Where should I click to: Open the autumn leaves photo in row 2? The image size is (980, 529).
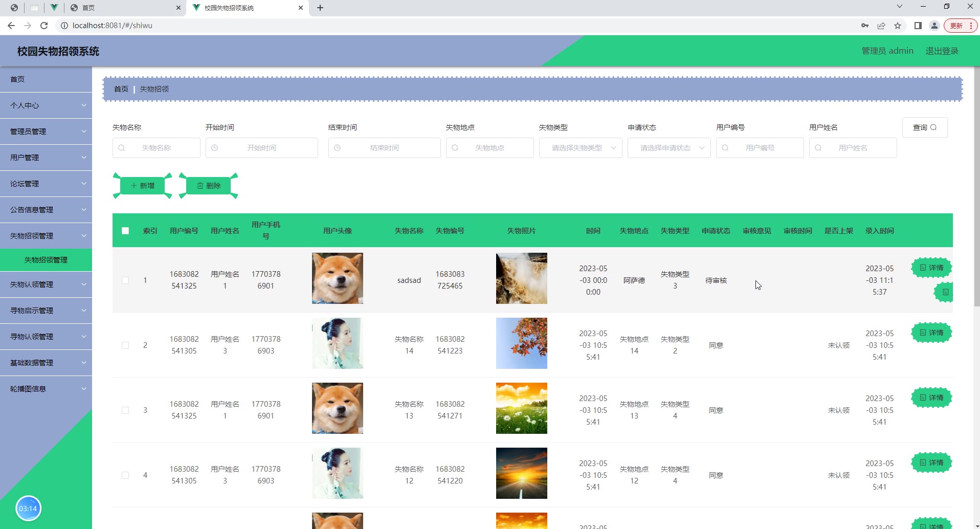522,343
